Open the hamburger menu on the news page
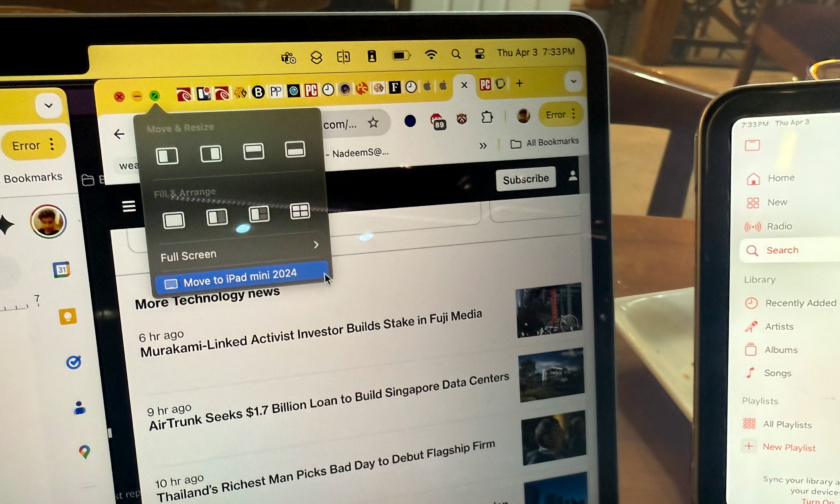Viewport: 840px width, 504px height. click(x=129, y=206)
